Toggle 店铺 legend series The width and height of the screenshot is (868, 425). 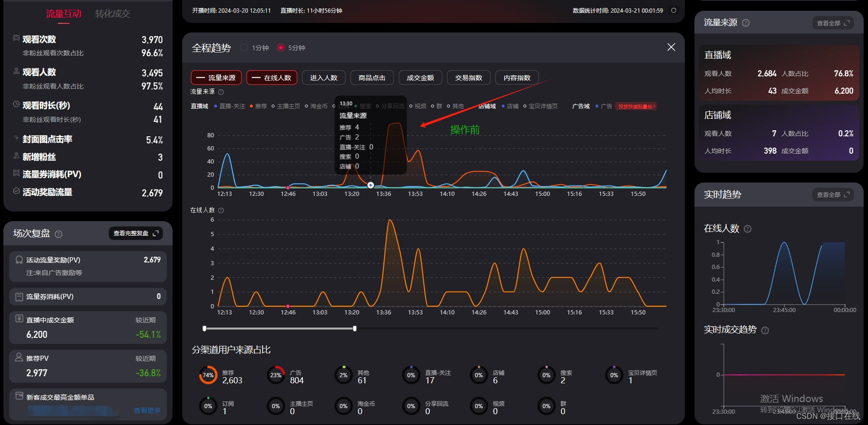point(510,106)
